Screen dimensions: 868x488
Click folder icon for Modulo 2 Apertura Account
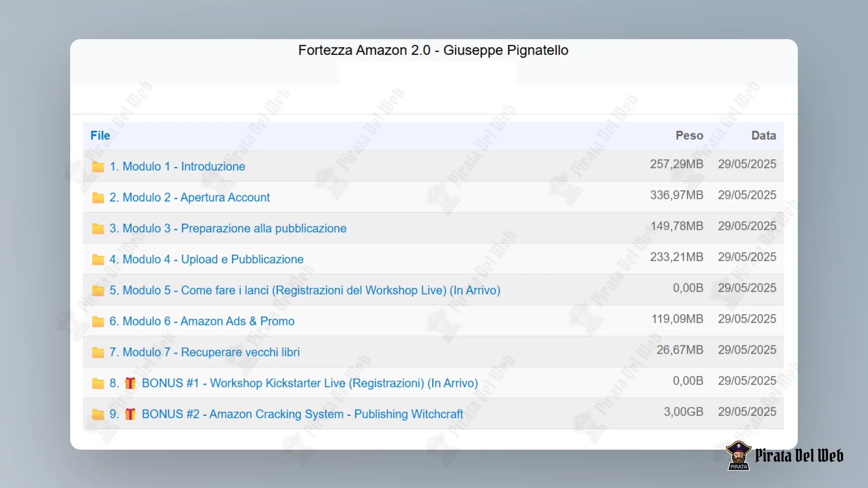98,198
